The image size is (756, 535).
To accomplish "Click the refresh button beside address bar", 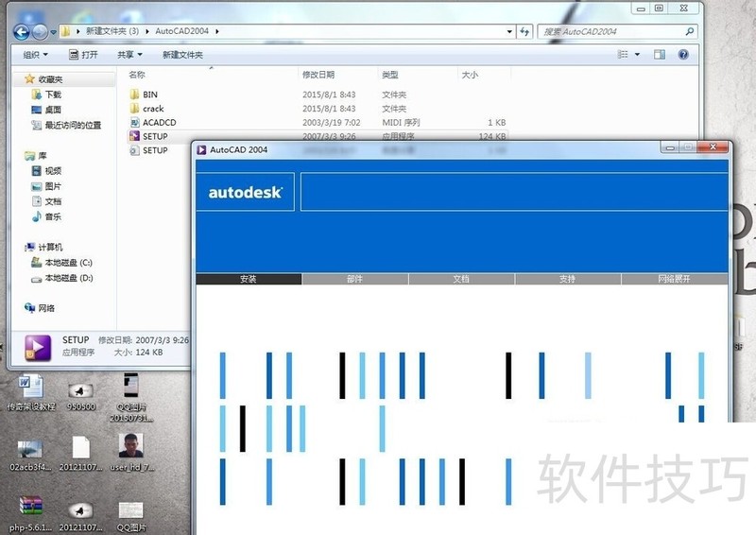I will tap(524, 32).
